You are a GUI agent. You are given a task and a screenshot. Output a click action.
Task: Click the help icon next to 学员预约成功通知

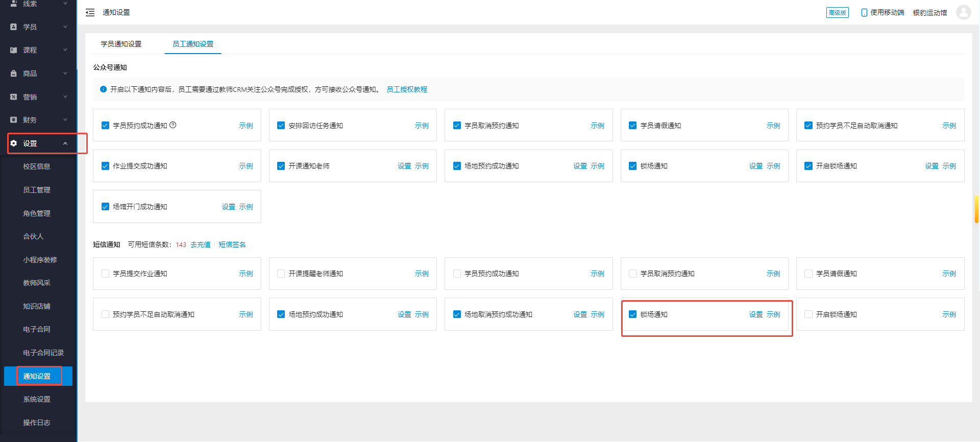pyautogui.click(x=173, y=125)
